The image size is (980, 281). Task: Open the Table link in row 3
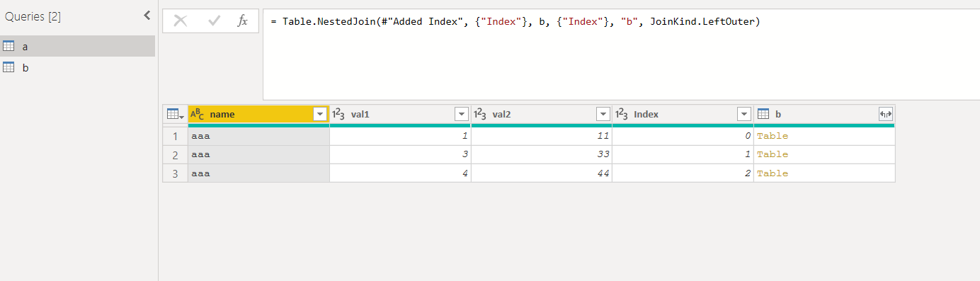[x=773, y=173]
